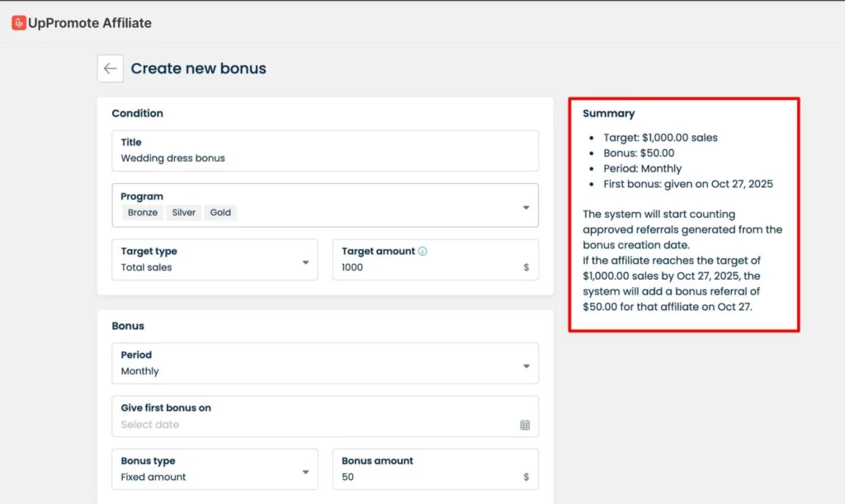Click the Summary panel heading
Image resolution: width=845 pixels, height=504 pixels.
609,114
